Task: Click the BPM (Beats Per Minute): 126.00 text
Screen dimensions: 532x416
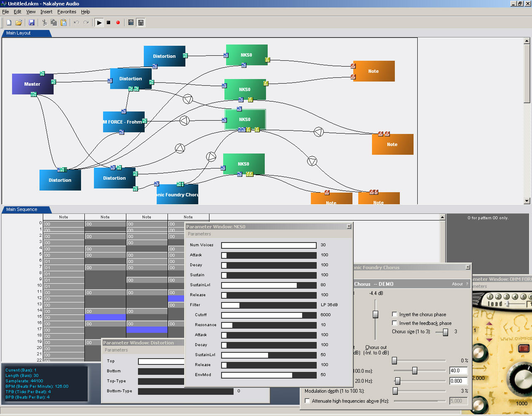Action: (37, 386)
